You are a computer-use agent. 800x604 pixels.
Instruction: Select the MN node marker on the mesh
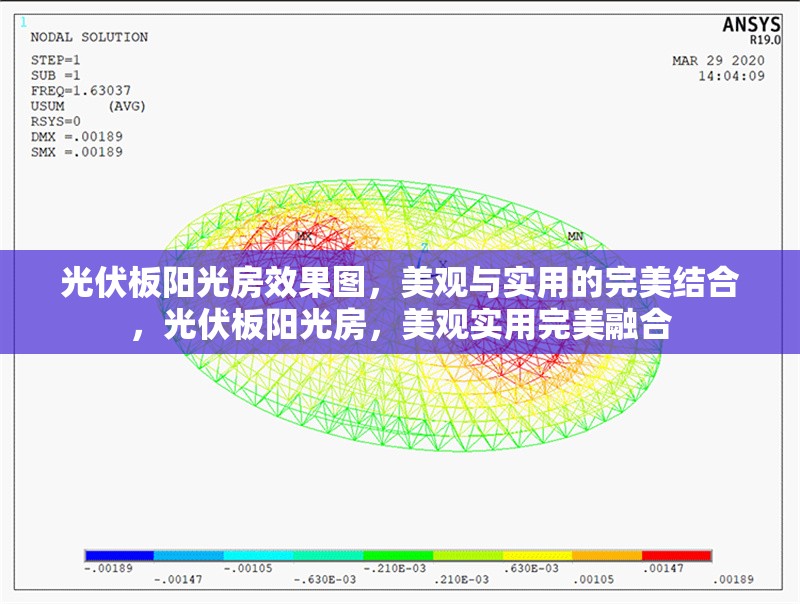pos(573,237)
